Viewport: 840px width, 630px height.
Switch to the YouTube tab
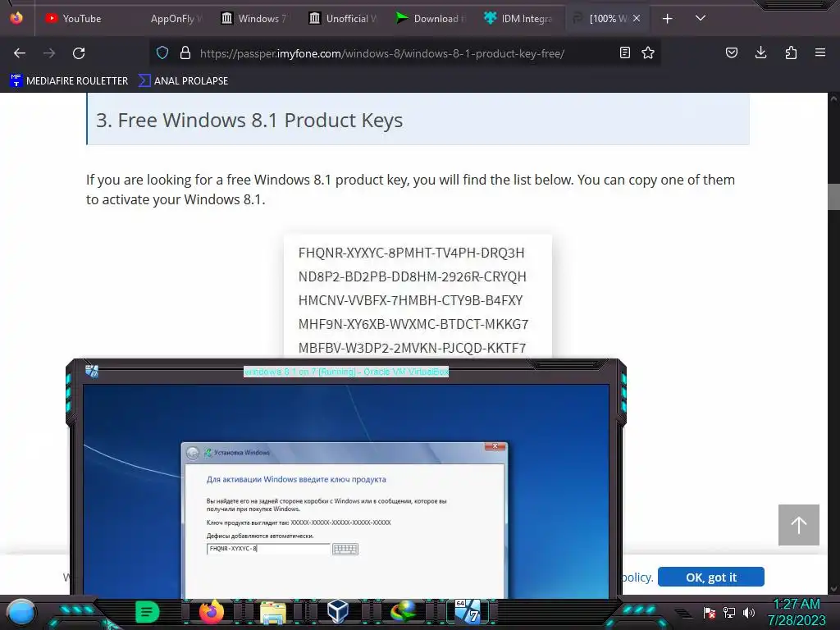pos(81,19)
